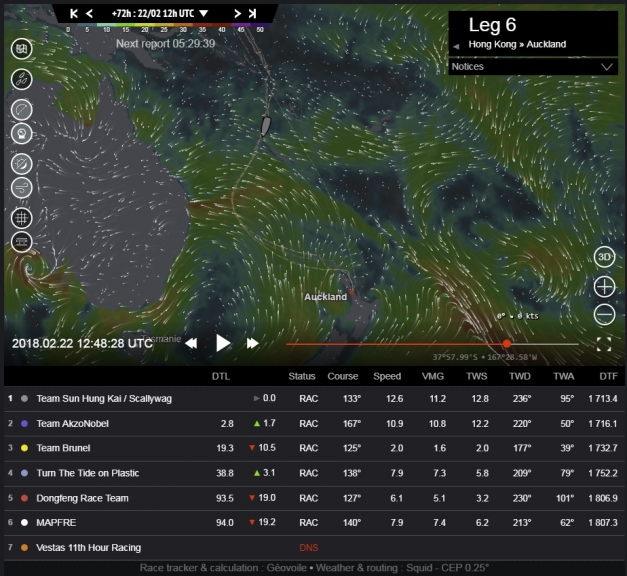Click DTF value 1 713.4
The width and height of the screenshot is (627, 576).
(603, 399)
